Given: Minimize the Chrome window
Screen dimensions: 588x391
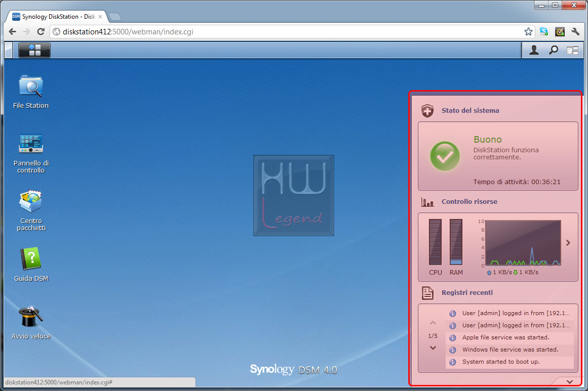Looking at the screenshot, I should (541, 6).
